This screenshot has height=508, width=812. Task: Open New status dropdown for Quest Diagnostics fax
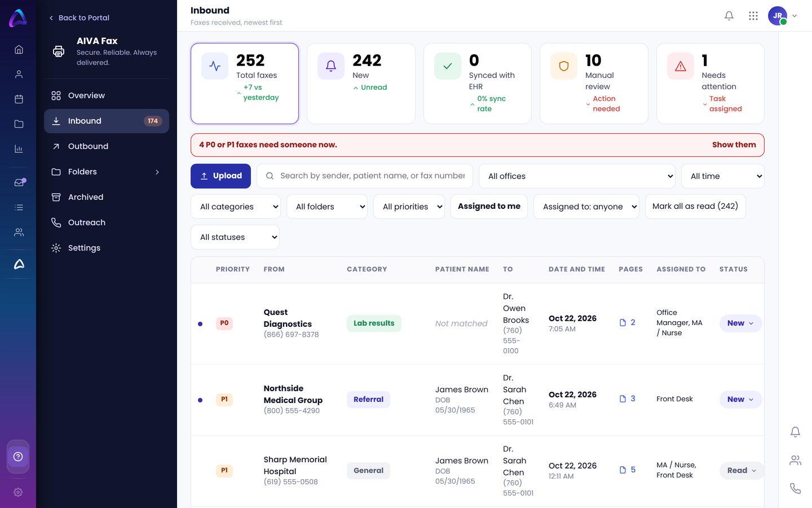[x=740, y=323]
